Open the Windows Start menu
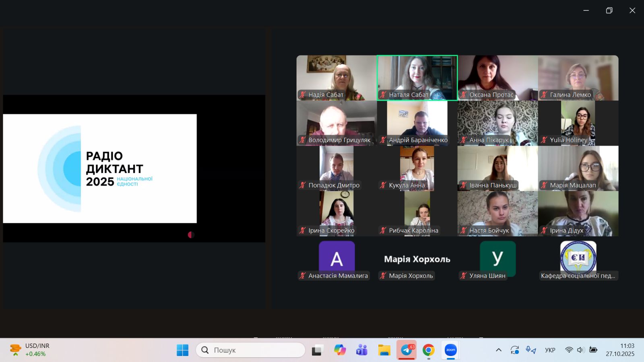The width and height of the screenshot is (644, 362). (x=182, y=350)
